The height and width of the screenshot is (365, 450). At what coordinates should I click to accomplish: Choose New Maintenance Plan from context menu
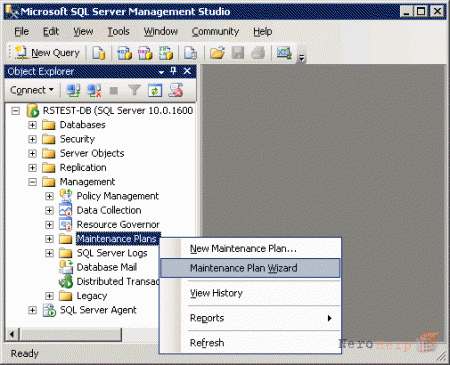pyautogui.click(x=250, y=249)
